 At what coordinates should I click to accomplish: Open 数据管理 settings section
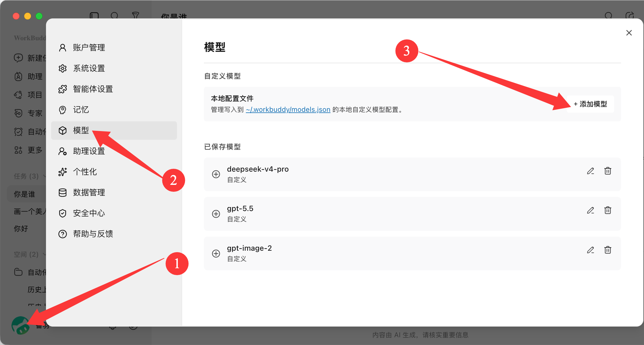point(114,192)
